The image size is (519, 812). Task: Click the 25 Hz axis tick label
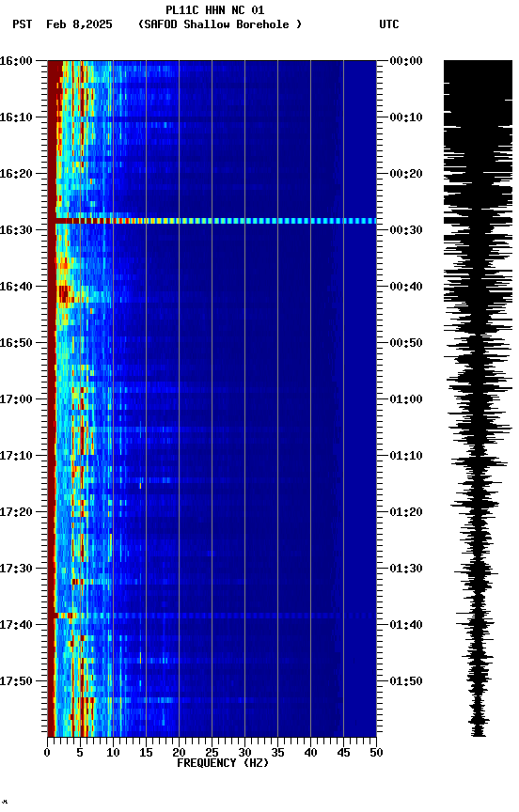(x=212, y=754)
